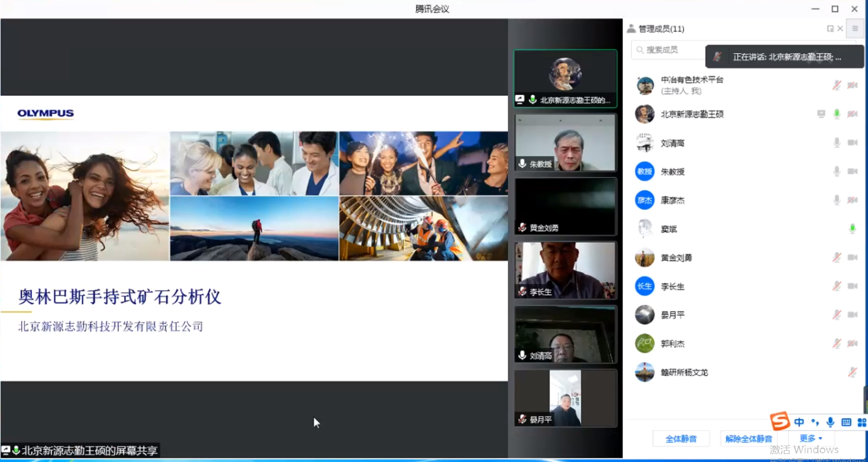Pop out the member management panel
This screenshot has width=868, height=462.
(x=830, y=29)
